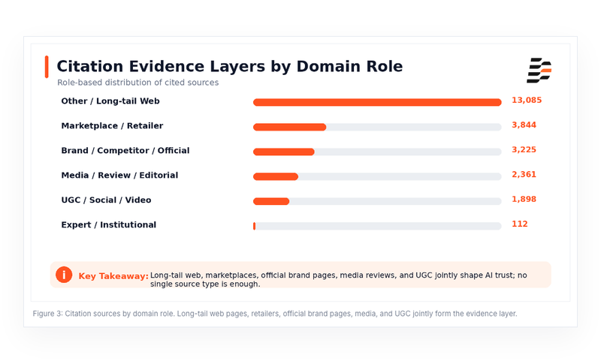
Task: Click the Expert / Institutional bar
Action: click(x=254, y=226)
